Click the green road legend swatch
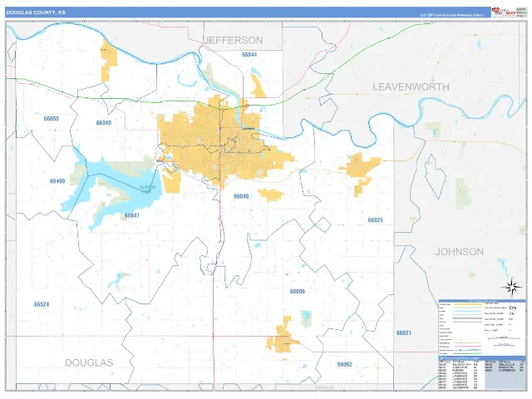 [467, 353]
